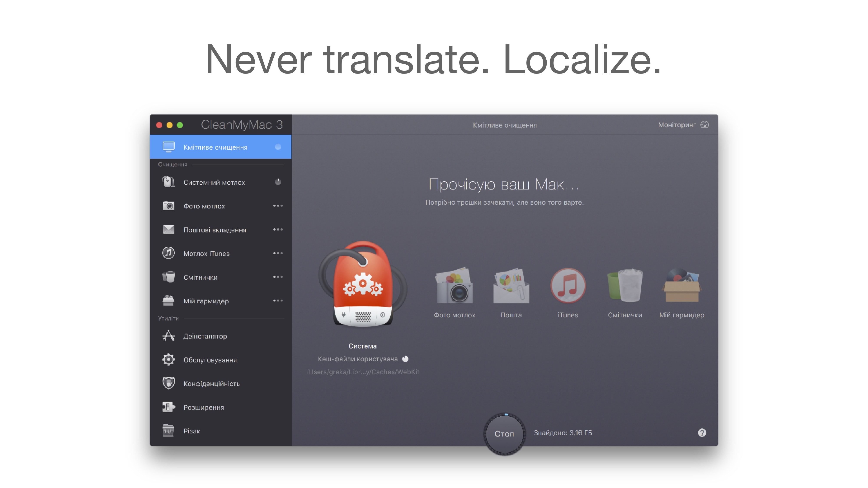Click the spinner next to Кеш-файли користувача

(405, 359)
